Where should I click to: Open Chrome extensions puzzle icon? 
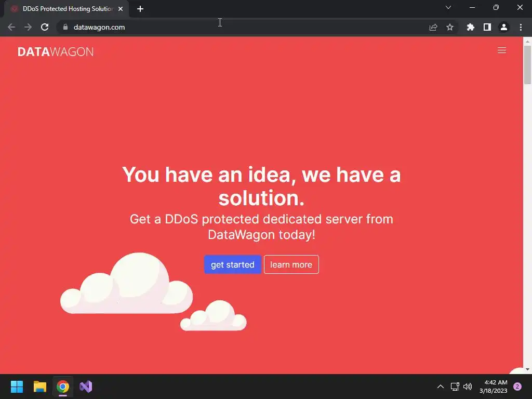tap(471, 27)
